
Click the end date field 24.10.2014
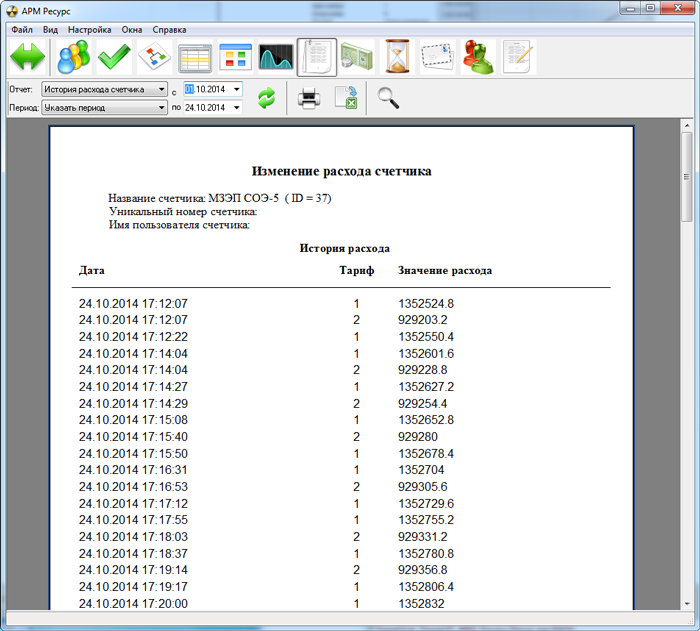tap(212, 108)
